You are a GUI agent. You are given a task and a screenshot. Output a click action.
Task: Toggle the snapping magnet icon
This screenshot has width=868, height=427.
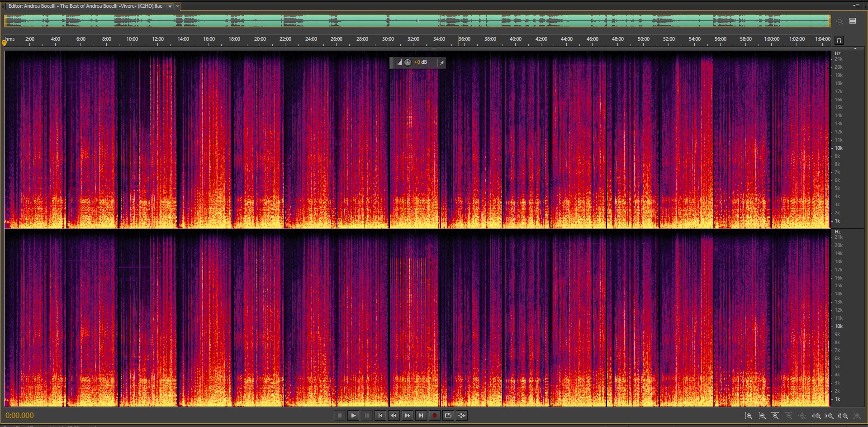(839, 40)
